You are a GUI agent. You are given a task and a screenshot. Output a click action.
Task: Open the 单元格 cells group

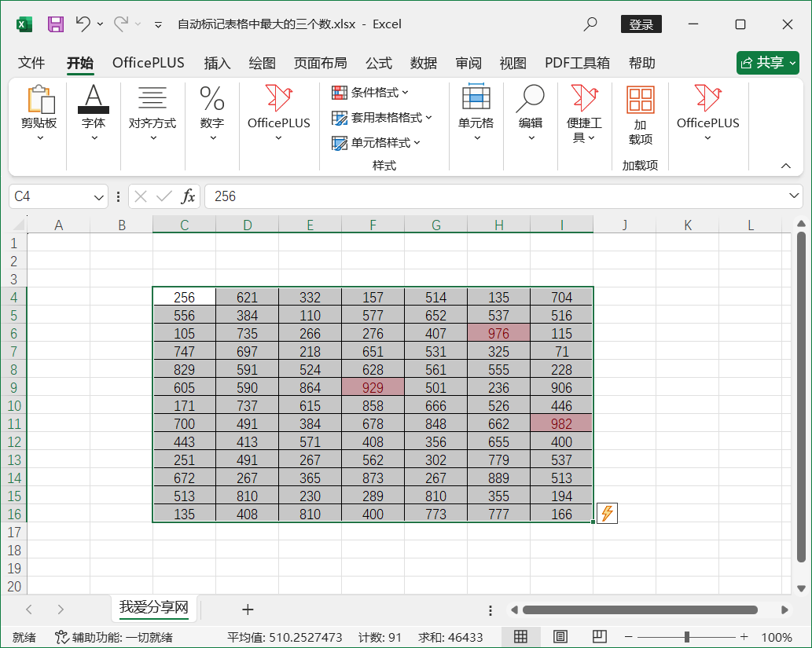click(x=476, y=113)
